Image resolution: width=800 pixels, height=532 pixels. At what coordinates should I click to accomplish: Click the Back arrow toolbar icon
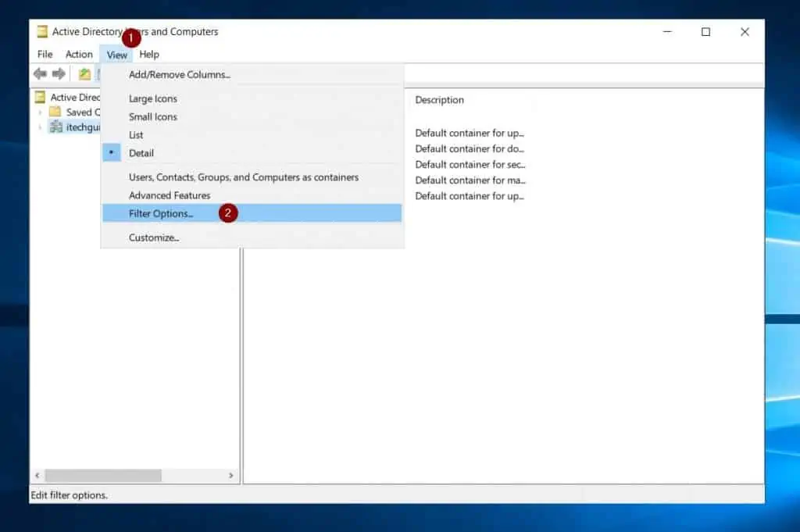click(x=41, y=74)
